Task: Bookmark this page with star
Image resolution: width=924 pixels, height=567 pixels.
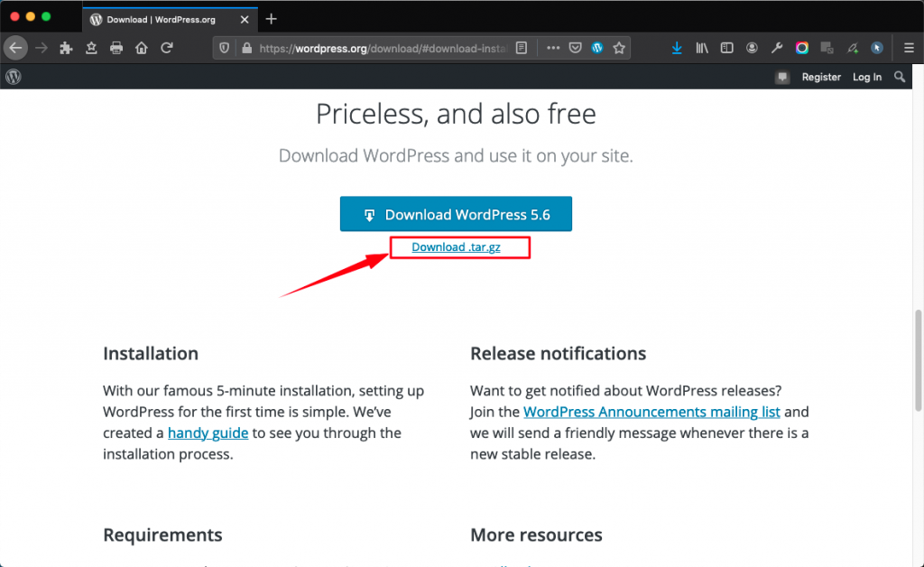Action: pyautogui.click(x=619, y=49)
